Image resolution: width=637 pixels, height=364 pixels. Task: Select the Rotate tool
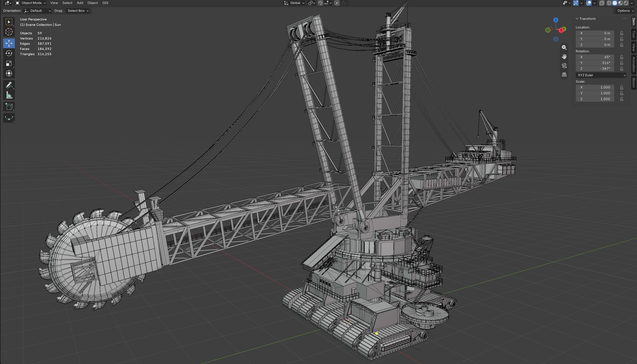(x=9, y=53)
